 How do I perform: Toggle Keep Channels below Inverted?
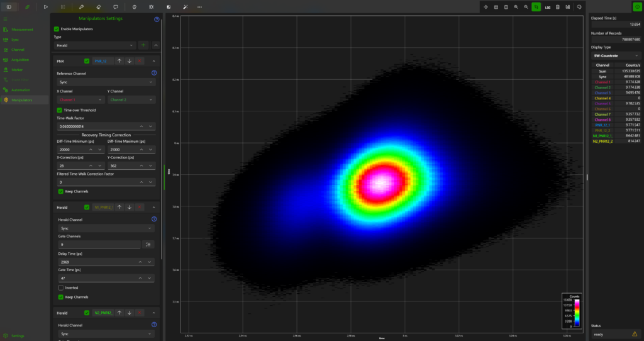[61, 297]
